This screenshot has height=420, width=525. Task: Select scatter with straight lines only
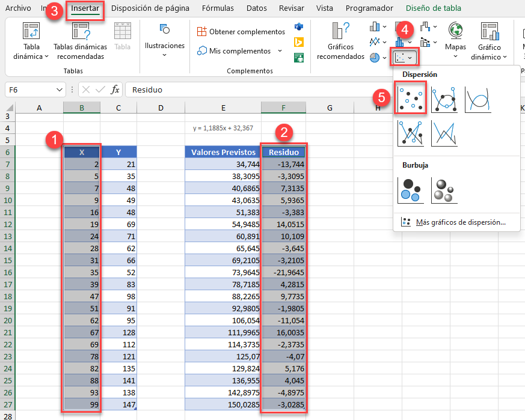(x=444, y=133)
